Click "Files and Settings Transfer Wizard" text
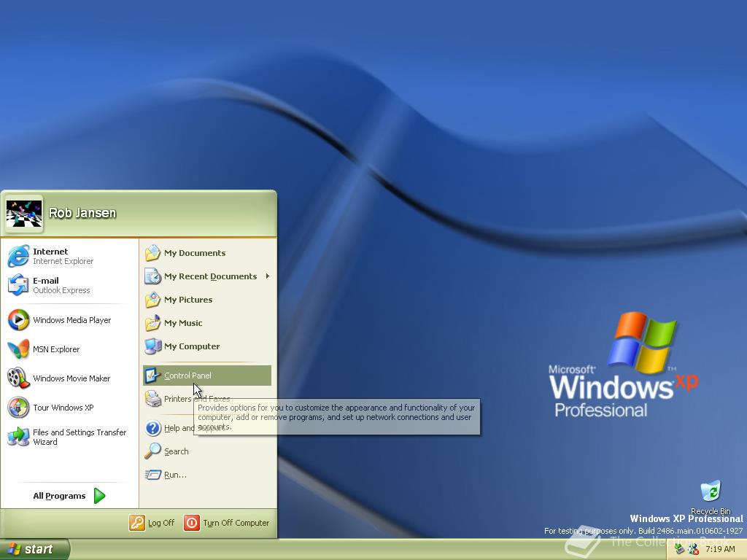The width and height of the screenshot is (747, 560). 80,437
